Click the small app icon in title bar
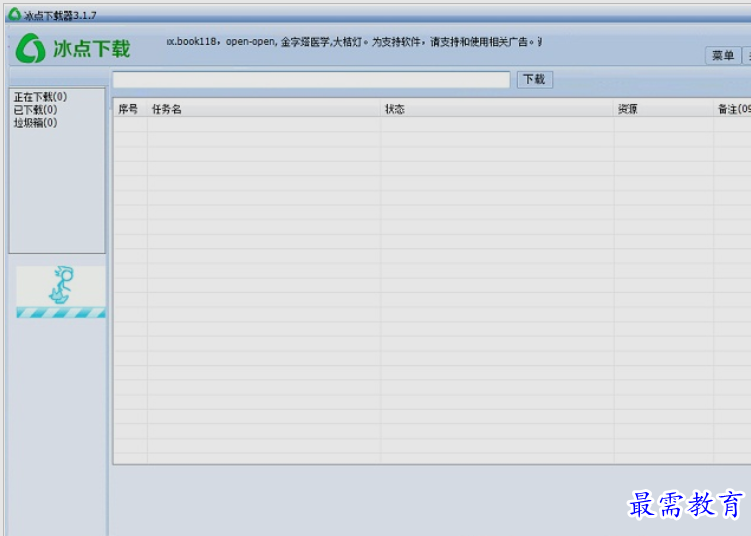This screenshot has height=536, width=751. pyautogui.click(x=15, y=14)
